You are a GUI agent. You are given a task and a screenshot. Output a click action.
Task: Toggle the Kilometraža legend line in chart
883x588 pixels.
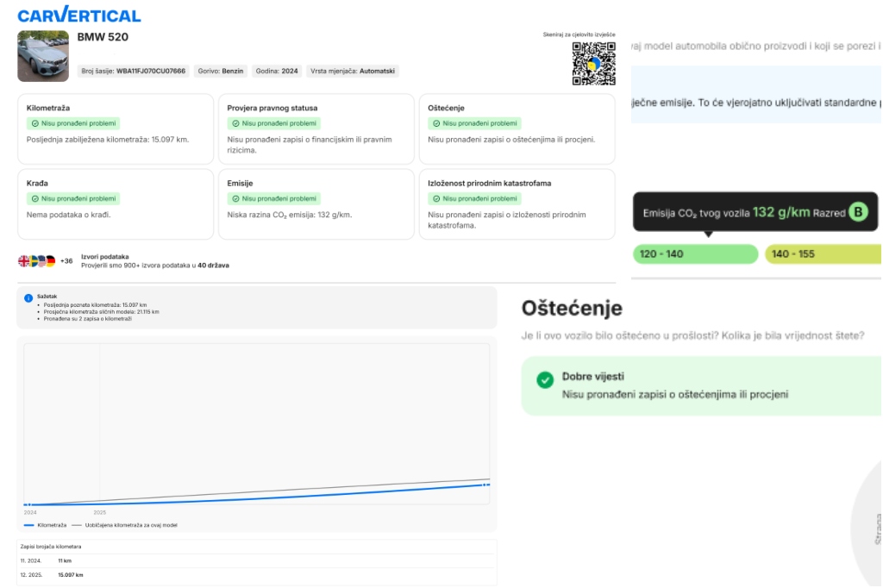pyautogui.click(x=46, y=524)
